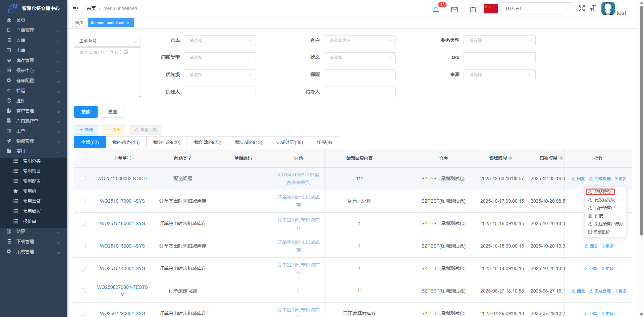Sort by 创建时间 column arrows
The height and width of the screenshot is (317, 644).
pyautogui.click(x=511, y=158)
